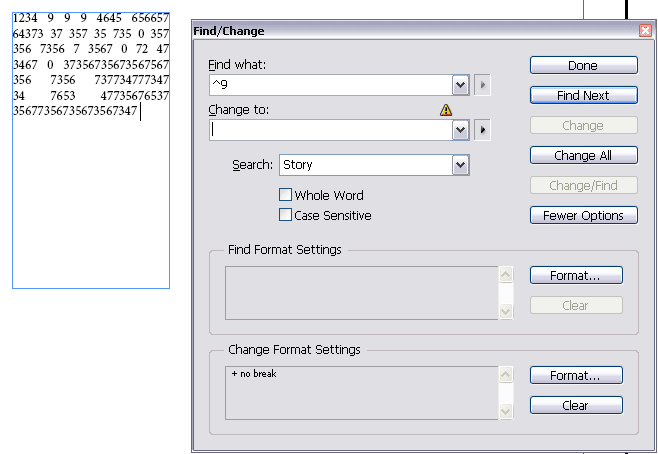Screen dimensions: 658x454
Task: Open the Search scope dropdown showing Story
Action: [x=374, y=165]
